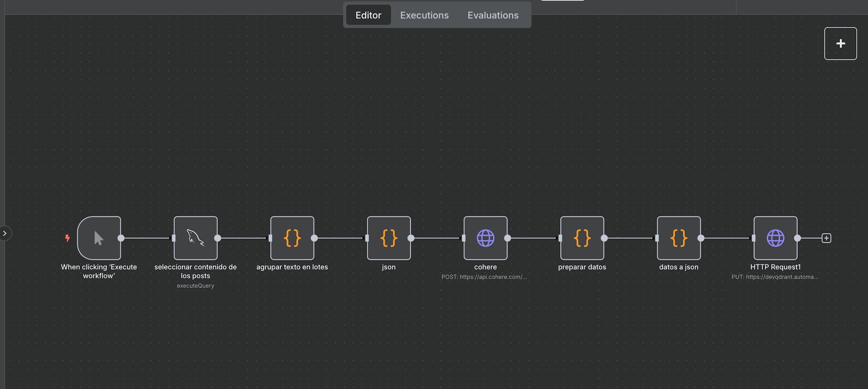The width and height of the screenshot is (868, 389).
Task: Open the add-node panel plus button
Action: pos(840,43)
